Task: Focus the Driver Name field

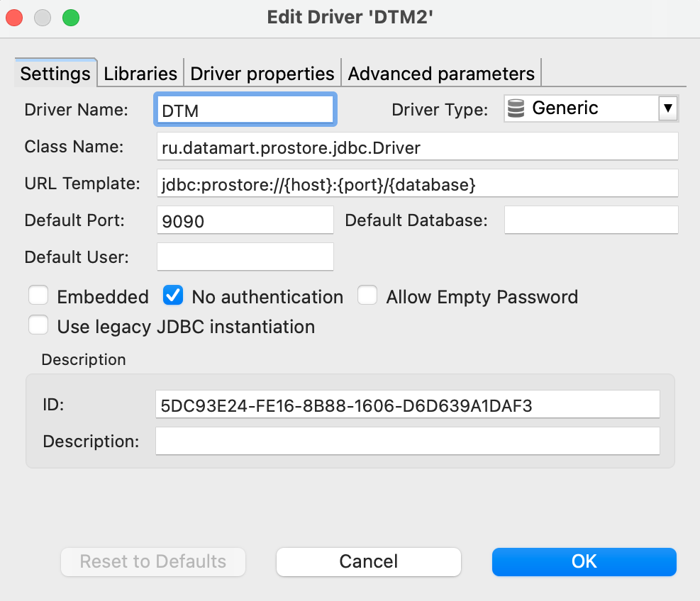Action: point(245,110)
